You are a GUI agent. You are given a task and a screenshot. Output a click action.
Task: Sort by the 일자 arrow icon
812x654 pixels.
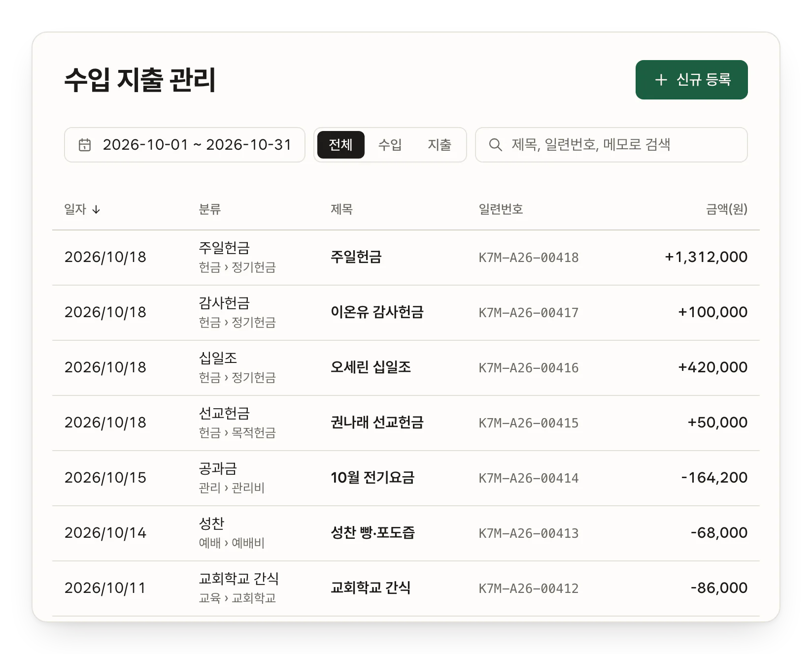[x=96, y=210]
